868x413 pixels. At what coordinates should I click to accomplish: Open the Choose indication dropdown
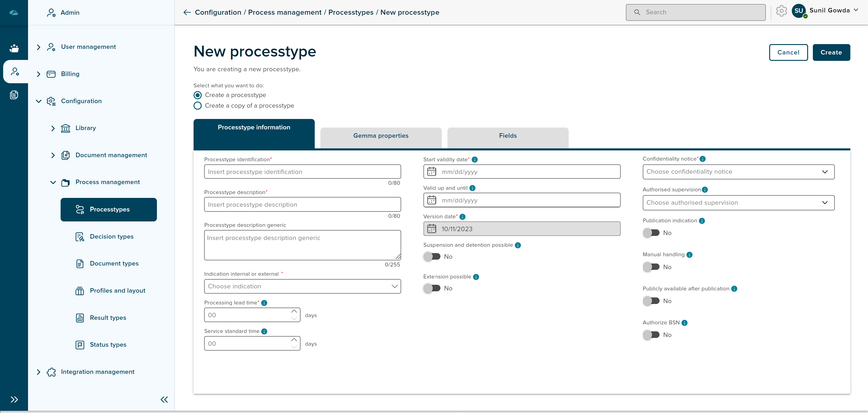[x=302, y=286]
